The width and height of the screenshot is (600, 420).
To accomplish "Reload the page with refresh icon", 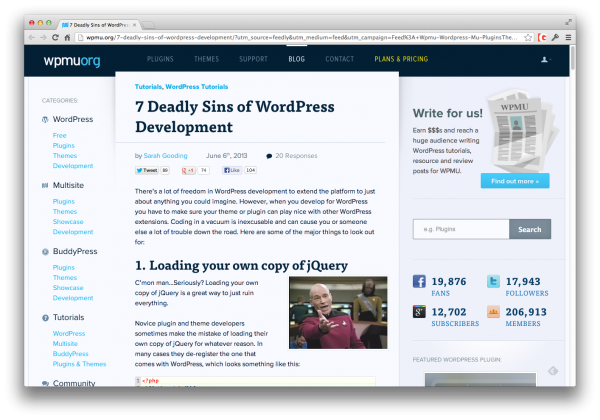I will [x=55, y=37].
